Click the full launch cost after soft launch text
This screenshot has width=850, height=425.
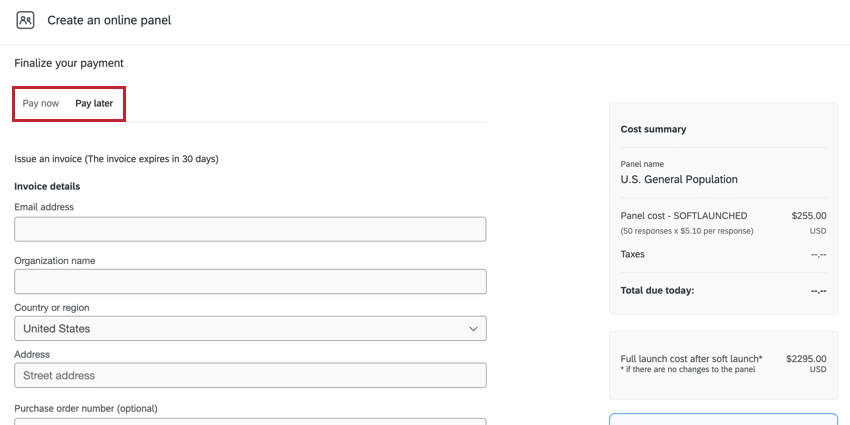[691, 358]
